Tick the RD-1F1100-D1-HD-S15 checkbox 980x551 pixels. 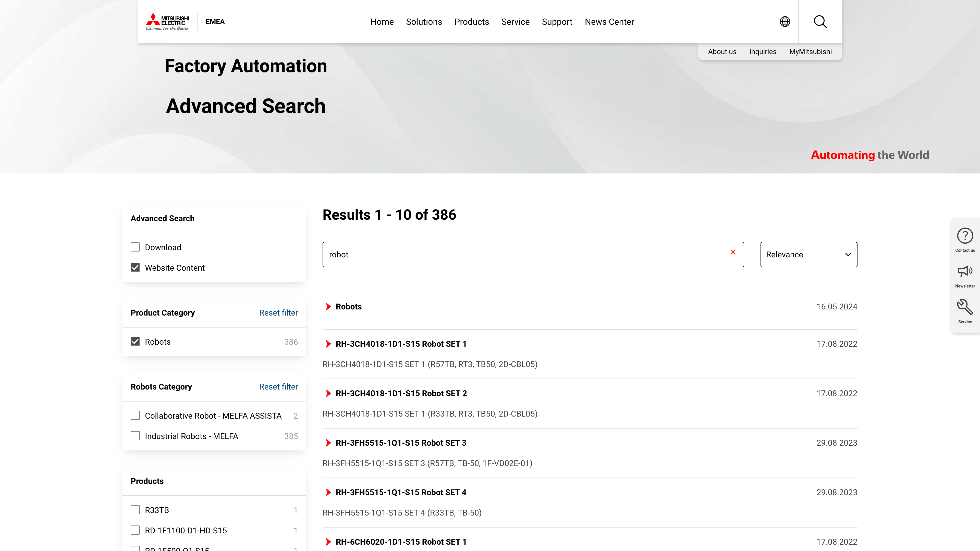coord(135,530)
